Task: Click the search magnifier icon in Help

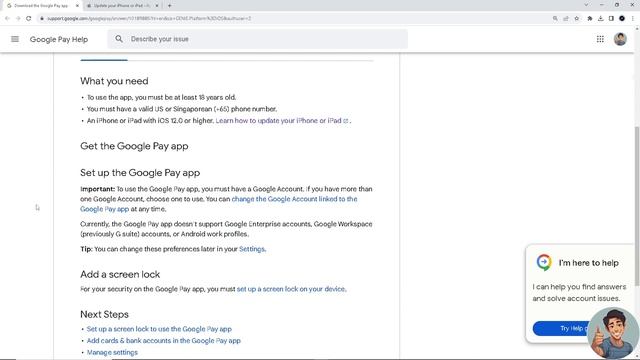Action: (x=119, y=39)
